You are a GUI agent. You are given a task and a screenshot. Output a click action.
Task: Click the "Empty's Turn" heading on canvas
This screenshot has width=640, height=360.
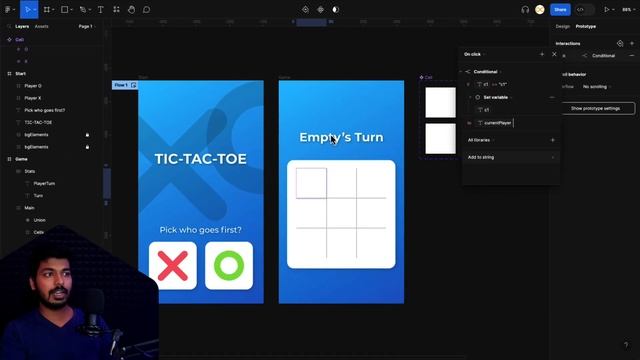coord(341,137)
